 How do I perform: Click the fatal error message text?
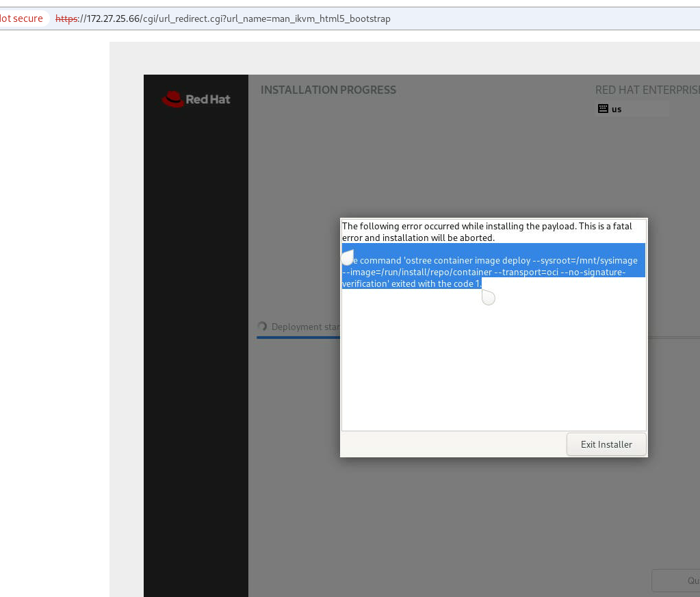(487, 231)
